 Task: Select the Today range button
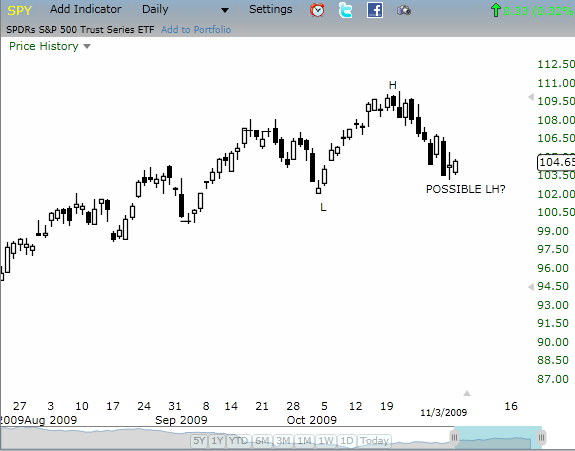point(374,440)
